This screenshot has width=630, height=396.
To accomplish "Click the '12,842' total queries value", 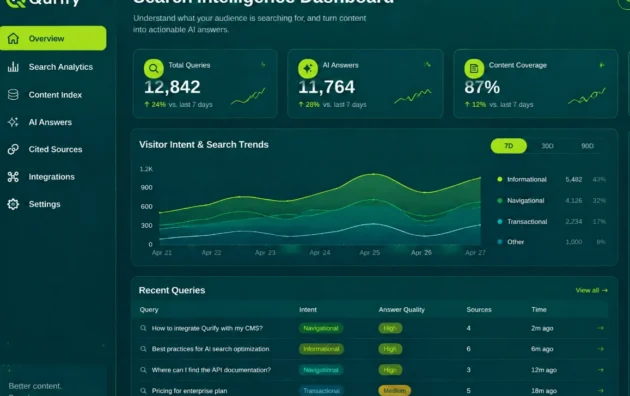I will pyautogui.click(x=172, y=87).
